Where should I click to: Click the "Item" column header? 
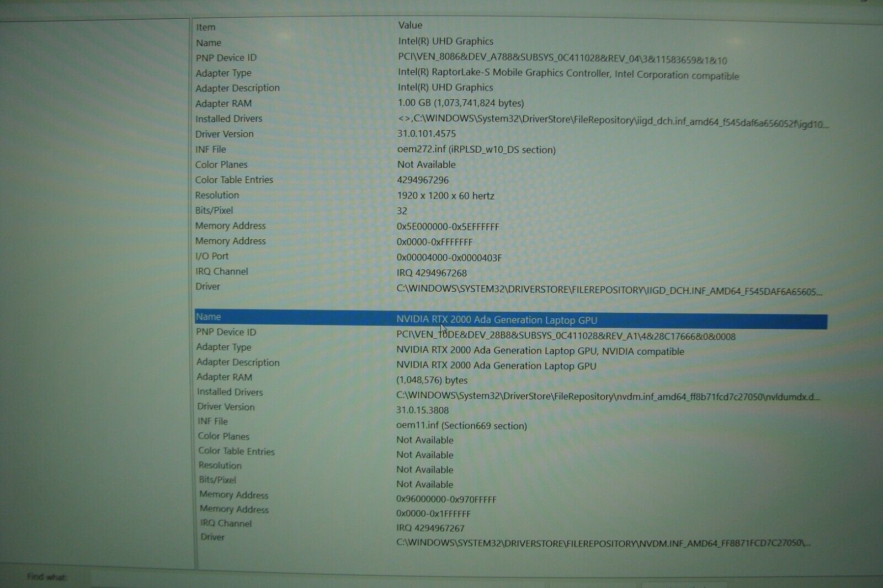[205, 27]
